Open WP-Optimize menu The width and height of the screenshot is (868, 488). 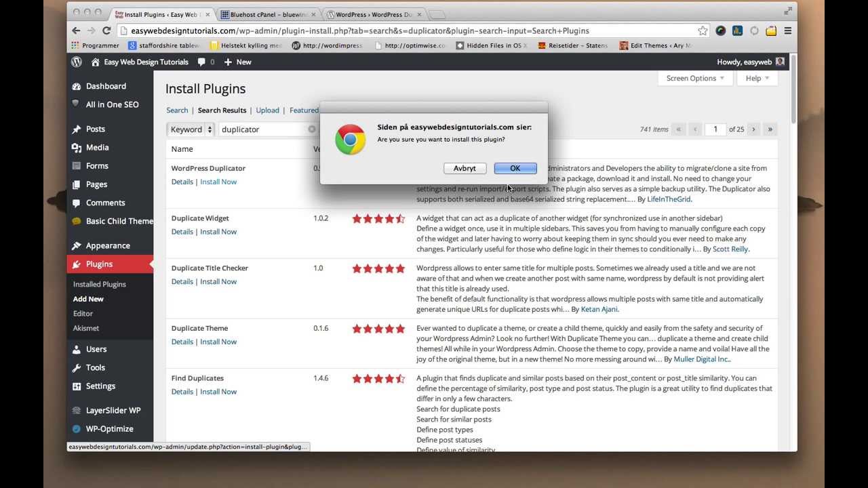(110, 428)
